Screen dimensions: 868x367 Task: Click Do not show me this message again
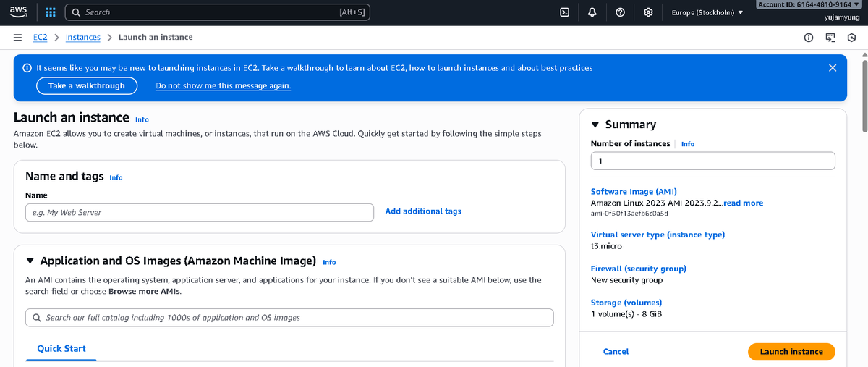pyautogui.click(x=224, y=85)
